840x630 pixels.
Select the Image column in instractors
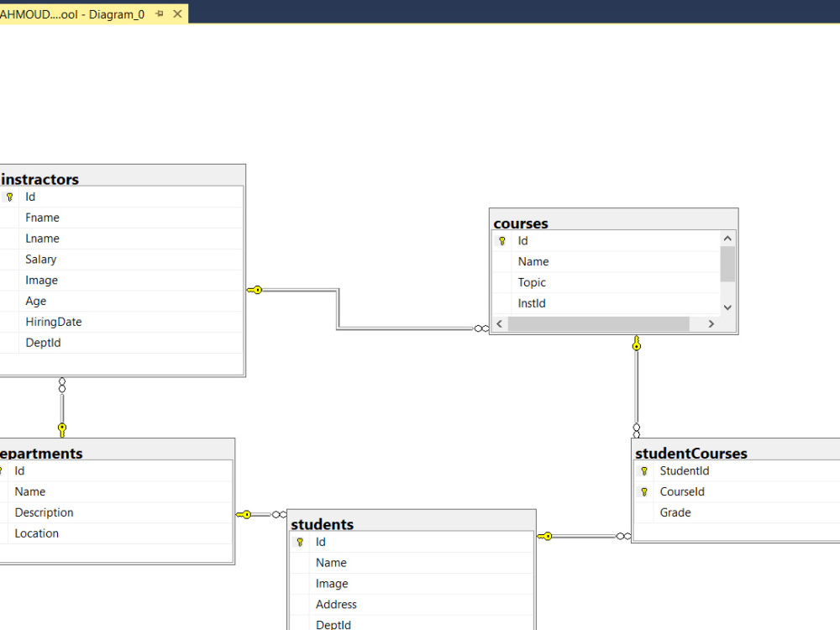coord(122,281)
